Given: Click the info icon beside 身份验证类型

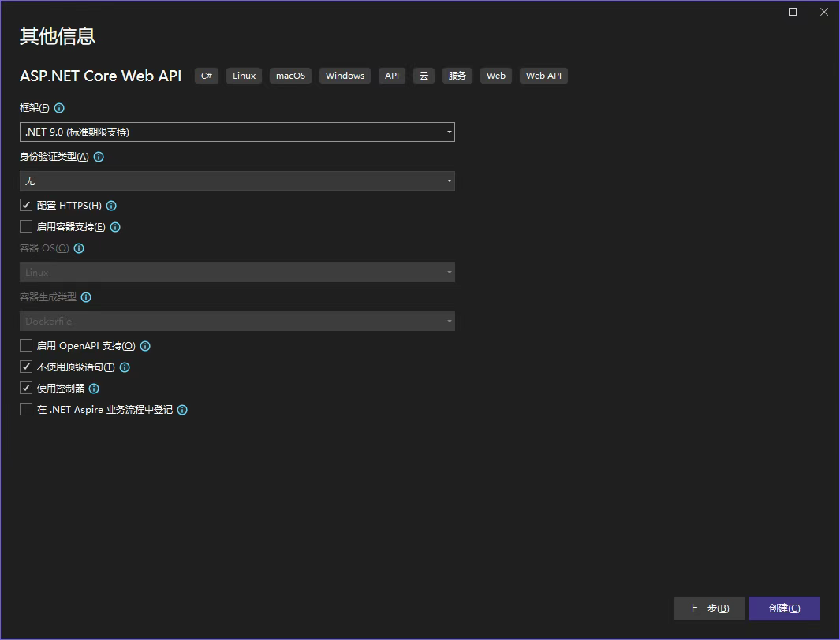Looking at the screenshot, I should click(99, 157).
